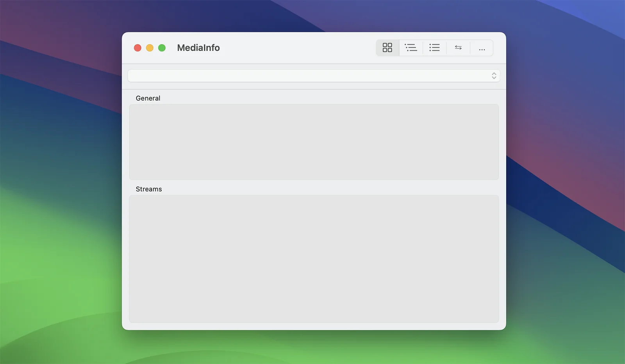This screenshot has height=364, width=625.
Task: Click the empty General info panel
Action: (x=314, y=142)
